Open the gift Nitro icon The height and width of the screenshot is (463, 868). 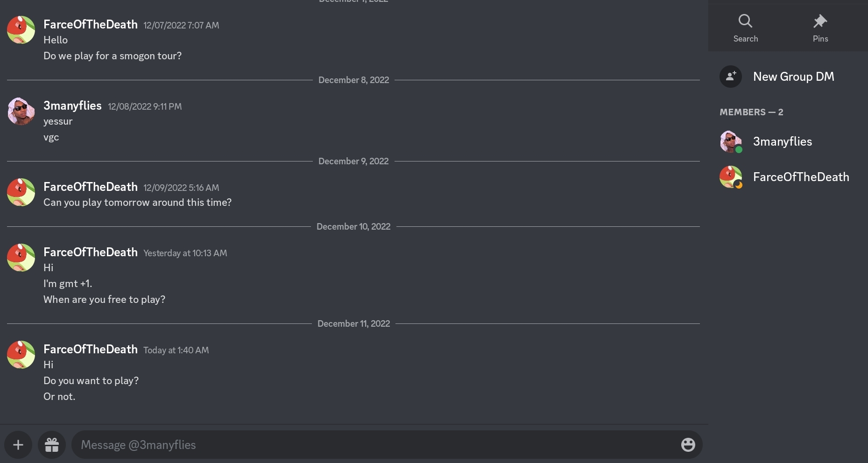(x=52, y=445)
